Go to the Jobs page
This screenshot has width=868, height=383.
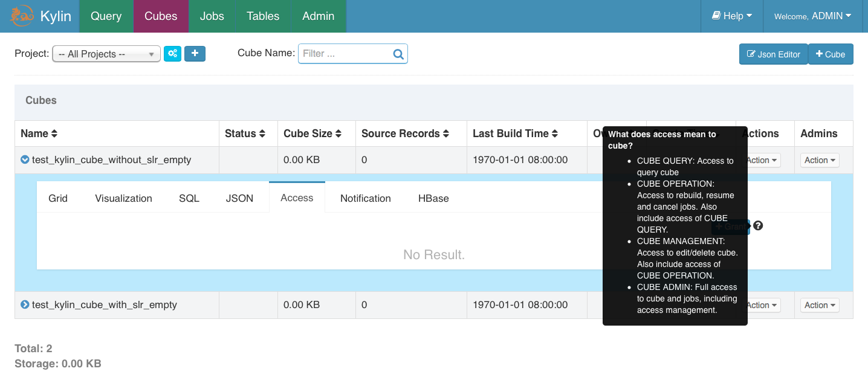point(212,16)
